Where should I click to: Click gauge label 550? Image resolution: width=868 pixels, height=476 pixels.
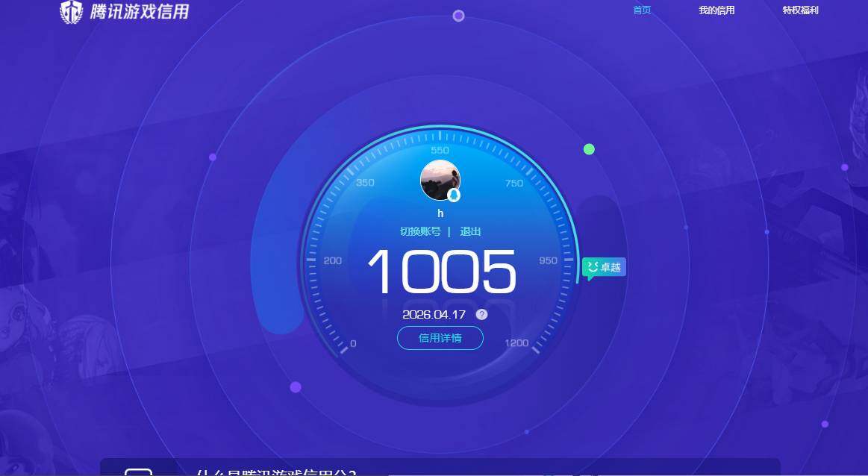pos(440,151)
